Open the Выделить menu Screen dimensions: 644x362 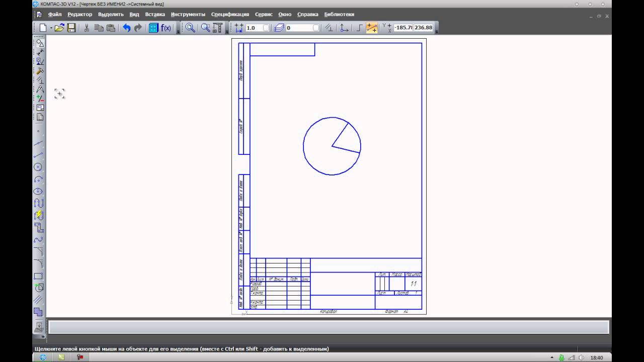click(x=111, y=14)
